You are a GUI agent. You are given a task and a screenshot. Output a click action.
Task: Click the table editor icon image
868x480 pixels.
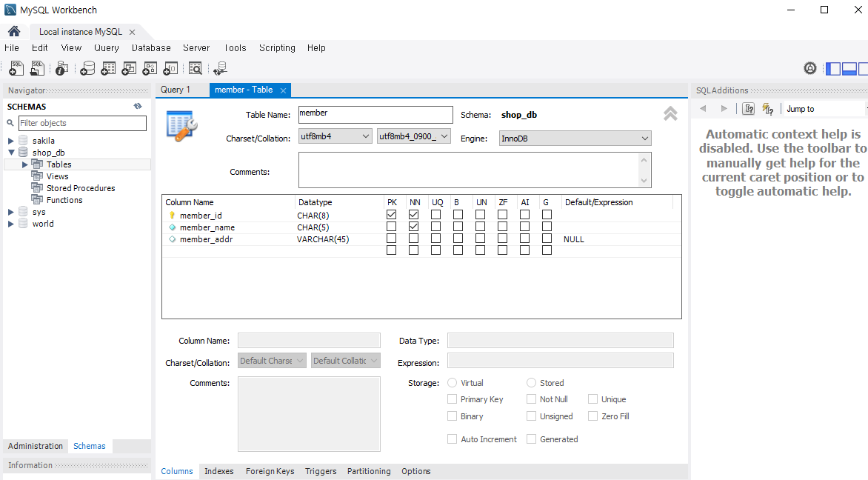coord(181,126)
